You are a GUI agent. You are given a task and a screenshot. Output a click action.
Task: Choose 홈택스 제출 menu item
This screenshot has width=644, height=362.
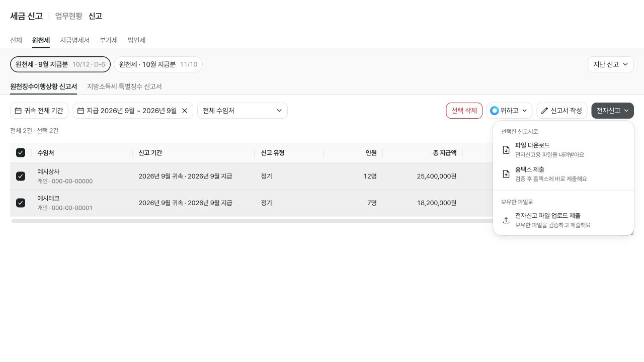coord(563,174)
